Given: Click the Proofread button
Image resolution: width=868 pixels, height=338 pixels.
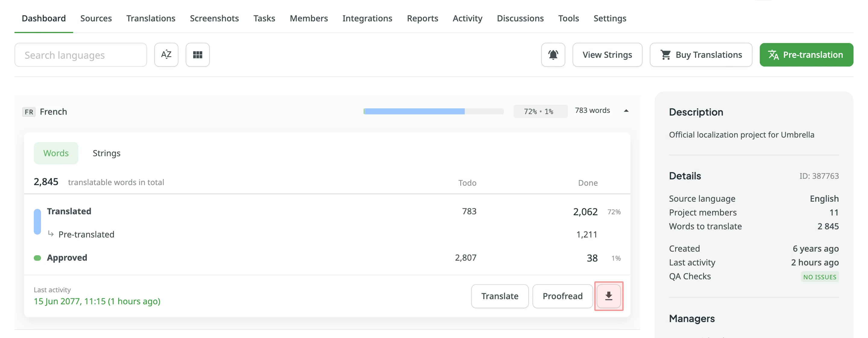Looking at the screenshot, I should (x=562, y=296).
